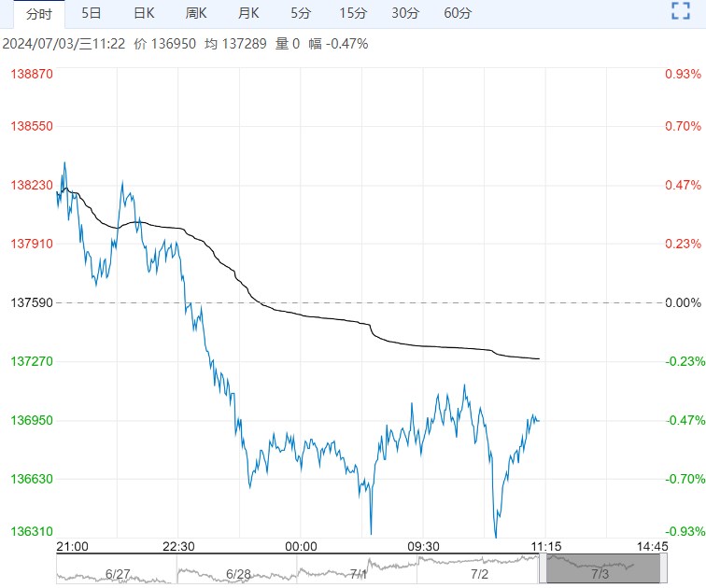Click the 14:45 time axis label
This screenshot has width=706, height=588.
[x=653, y=547]
